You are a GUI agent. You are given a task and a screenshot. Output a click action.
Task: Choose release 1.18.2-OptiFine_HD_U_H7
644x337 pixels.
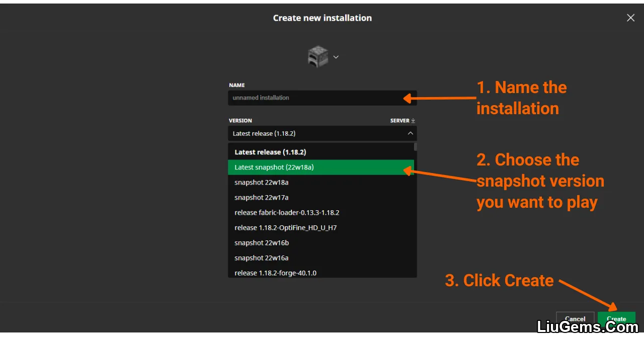321,227
